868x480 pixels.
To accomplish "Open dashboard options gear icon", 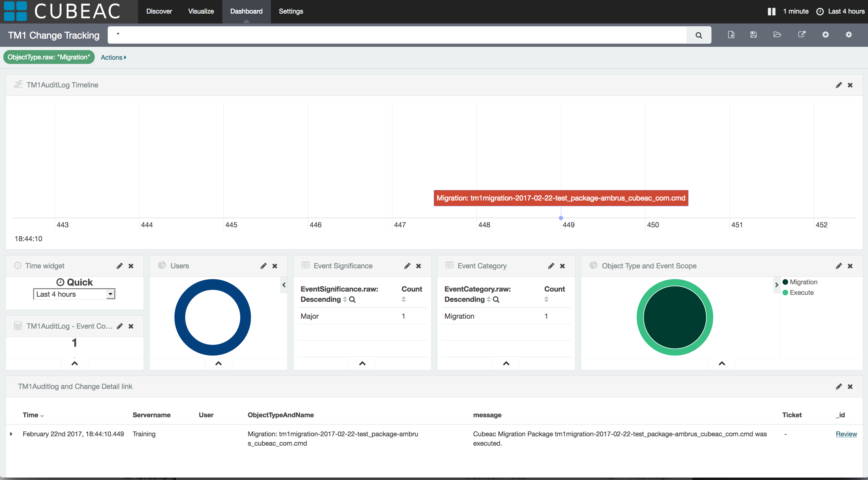I will (848, 35).
